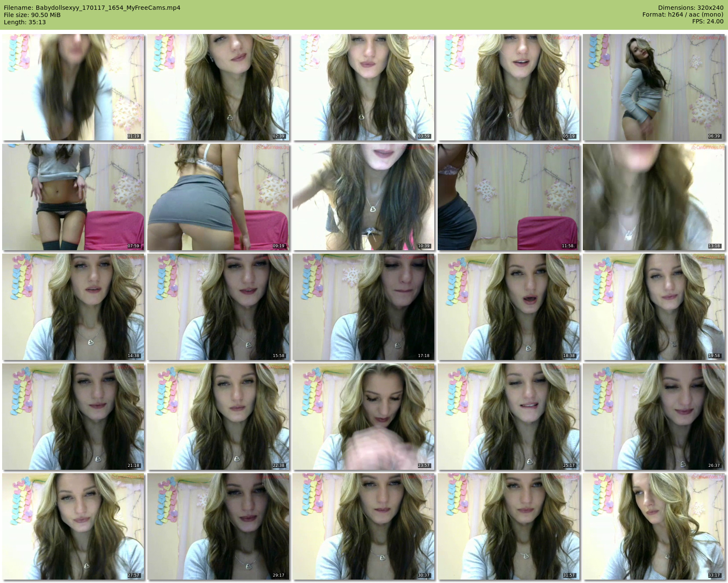This screenshot has width=728, height=583.
Task: Select the 'File size: 90.50 MiB' text
Action: click(32, 15)
